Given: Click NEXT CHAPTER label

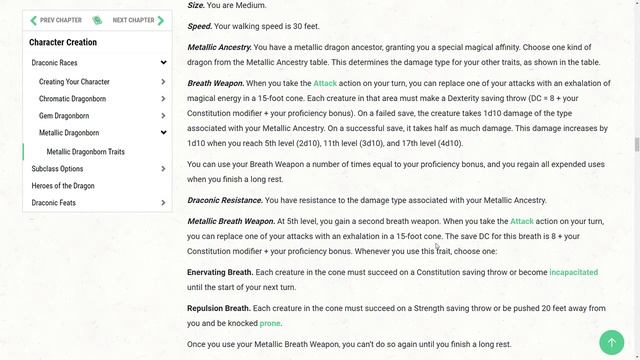Looking at the screenshot, I should tap(133, 20).
